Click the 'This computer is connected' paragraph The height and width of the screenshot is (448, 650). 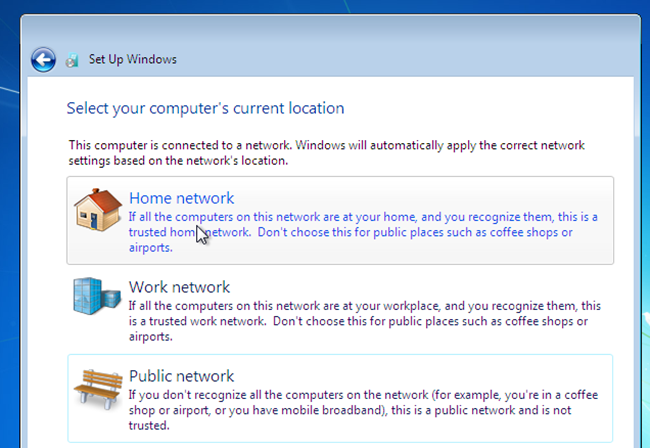326,152
